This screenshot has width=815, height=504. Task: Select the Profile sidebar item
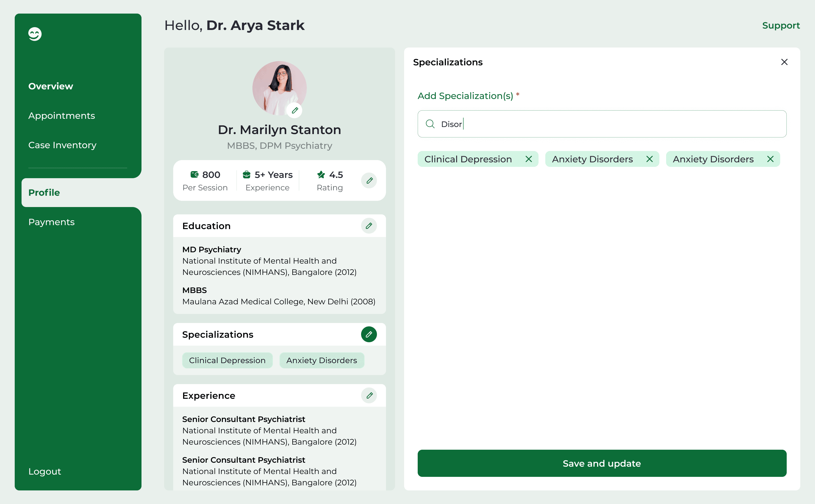pyautogui.click(x=44, y=193)
